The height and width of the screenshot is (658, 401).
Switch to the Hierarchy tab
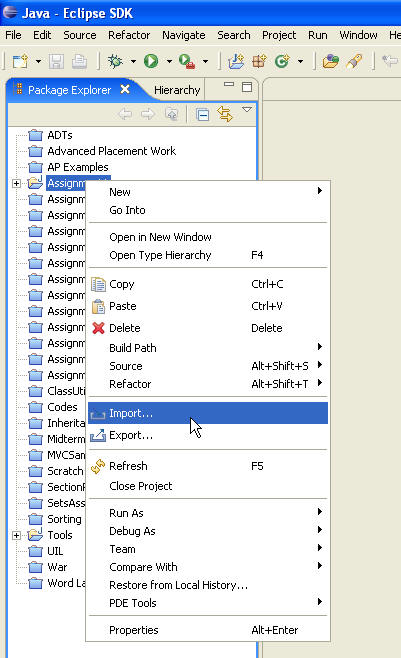coord(177,90)
